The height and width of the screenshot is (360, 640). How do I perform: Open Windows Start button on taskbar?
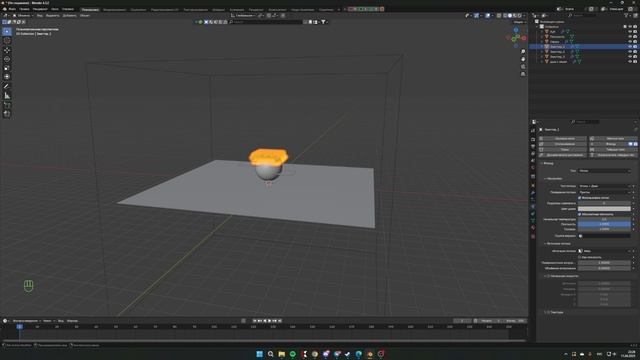coord(259,354)
